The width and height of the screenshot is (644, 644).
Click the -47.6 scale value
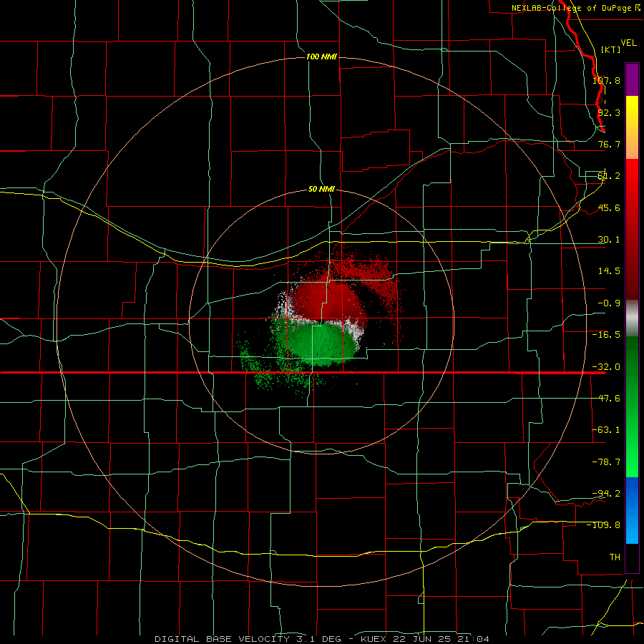[x=606, y=399]
